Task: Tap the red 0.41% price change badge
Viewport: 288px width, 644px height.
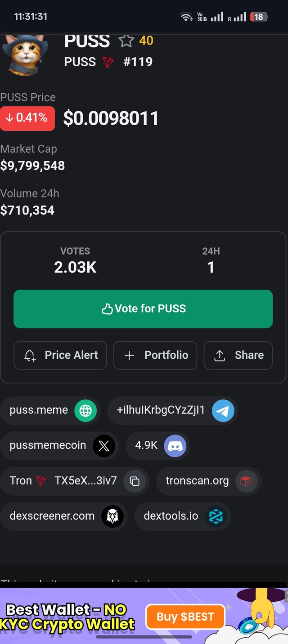Action: coord(27,119)
